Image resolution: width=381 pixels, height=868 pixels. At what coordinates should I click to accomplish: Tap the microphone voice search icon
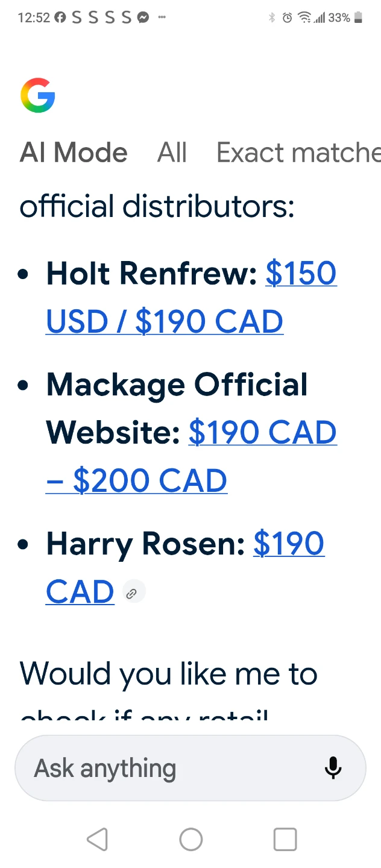(333, 768)
